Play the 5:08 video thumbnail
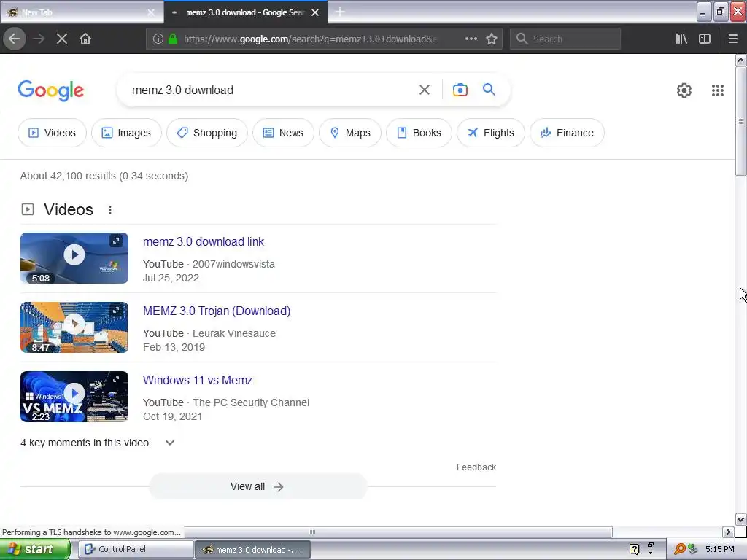This screenshot has width=747, height=560. tap(74, 258)
